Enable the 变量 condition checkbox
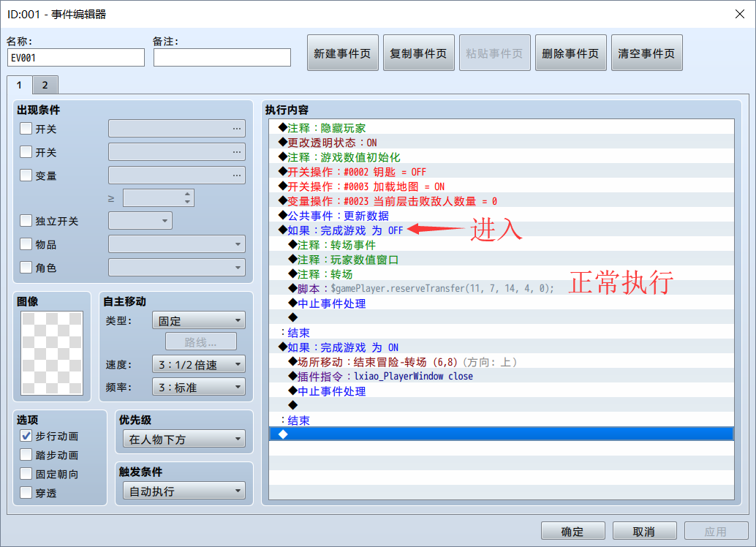This screenshot has width=756, height=547. point(26,175)
